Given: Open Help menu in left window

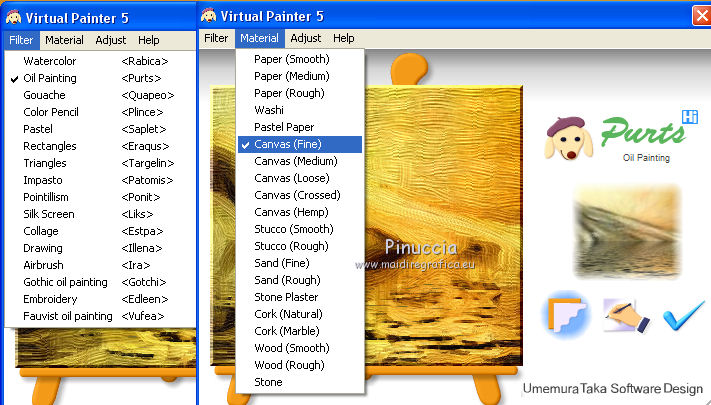Looking at the screenshot, I should 149,40.
